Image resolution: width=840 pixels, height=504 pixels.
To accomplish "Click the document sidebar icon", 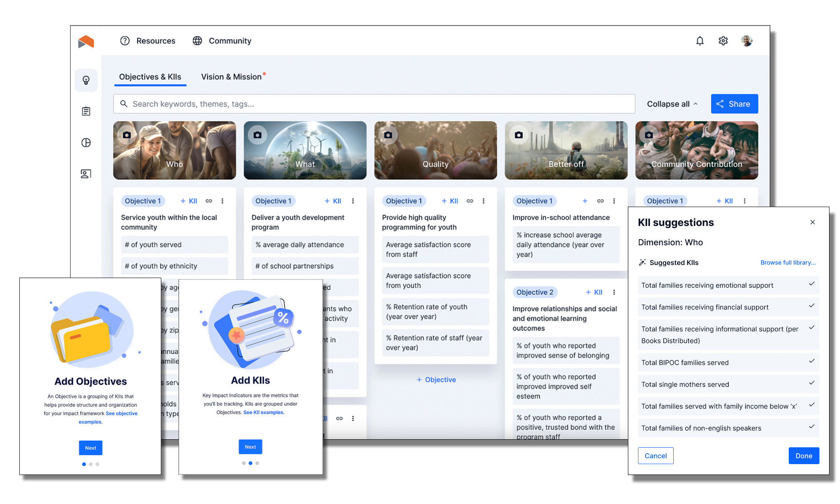I will [x=87, y=110].
